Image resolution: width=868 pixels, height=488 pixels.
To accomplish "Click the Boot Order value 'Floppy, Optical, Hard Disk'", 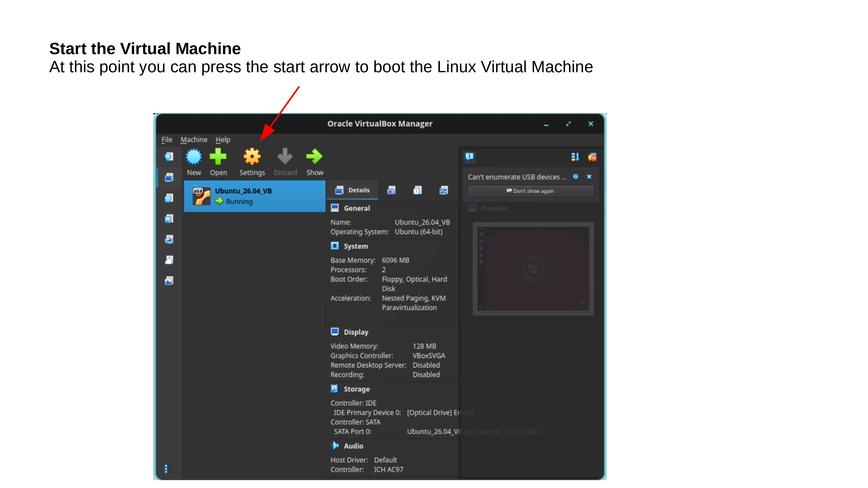I will 414,284.
